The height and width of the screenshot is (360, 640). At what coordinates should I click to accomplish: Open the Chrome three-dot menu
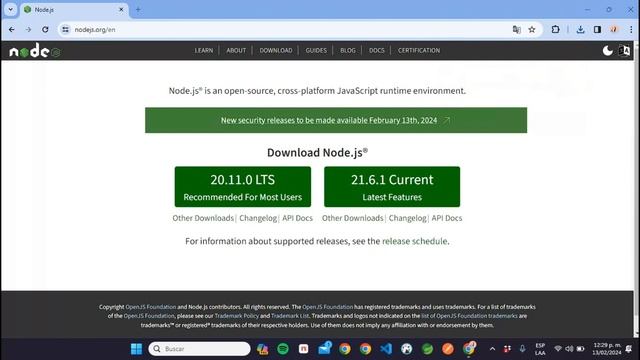point(631,29)
